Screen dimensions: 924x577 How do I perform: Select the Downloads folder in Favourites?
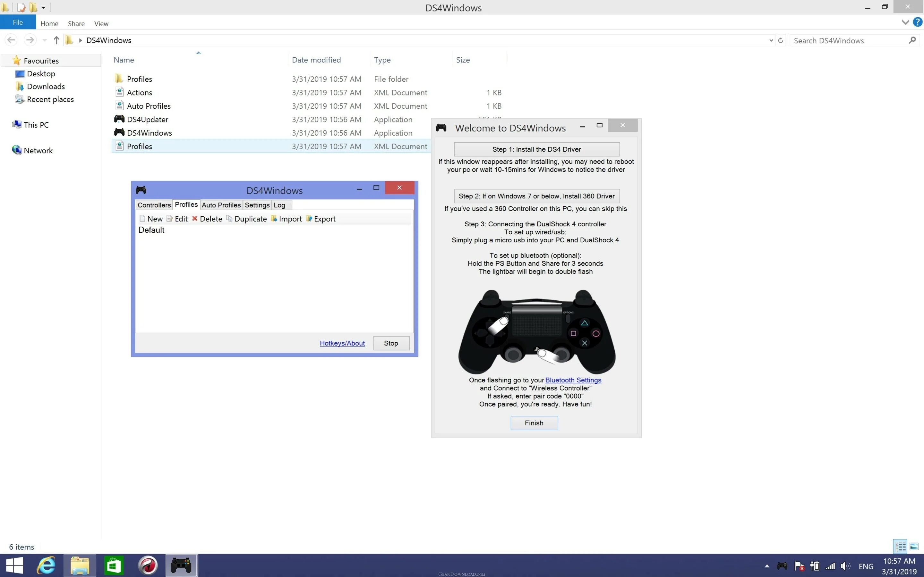(x=46, y=87)
